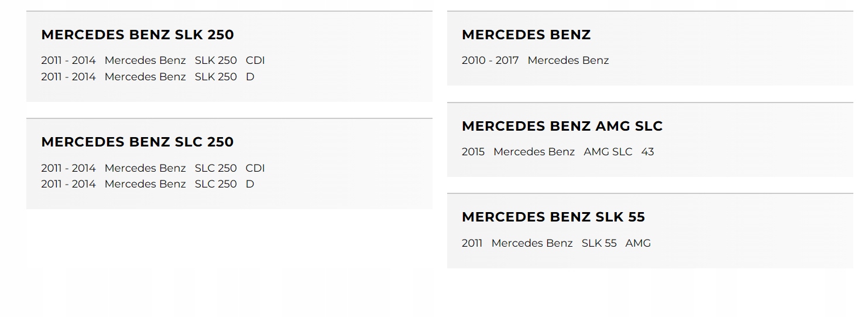Click the 2010 - 2017 year range text
Image resolution: width=868 pixels, height=317 pixels.
490,60
